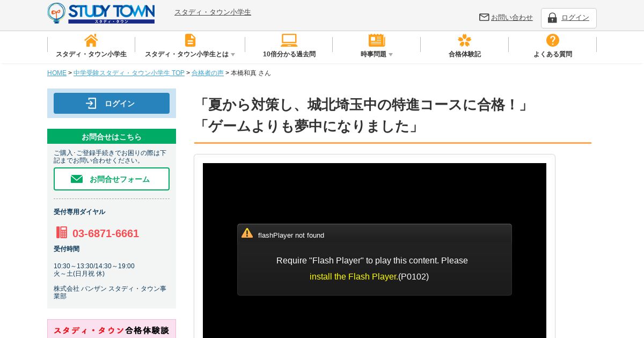This screenshot has height=338, width=644.
Task: Click the home icon in navigation
Action: tap(91, 41)
